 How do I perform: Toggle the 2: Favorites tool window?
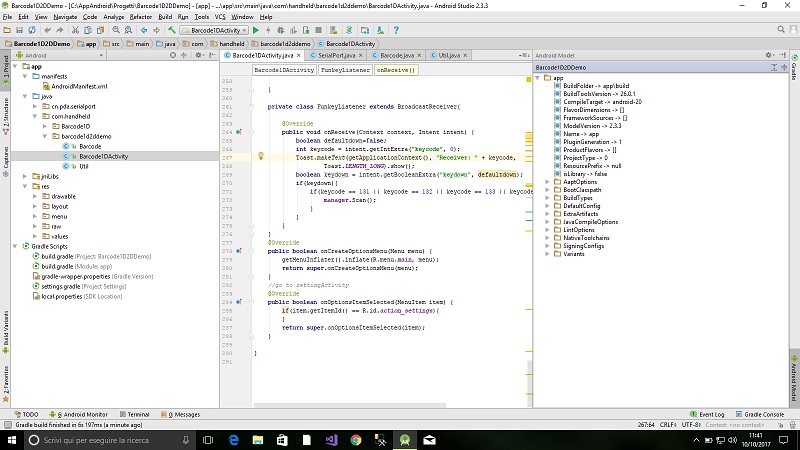[x=6, y=384]
